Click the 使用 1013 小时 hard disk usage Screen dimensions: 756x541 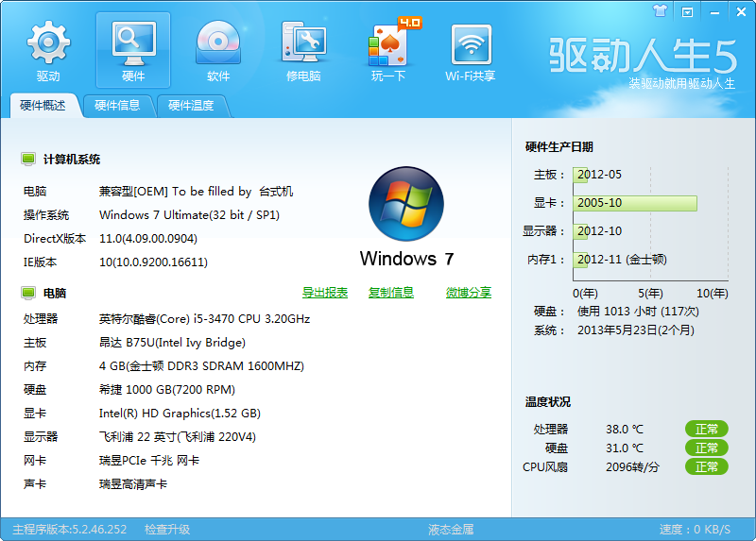point(638,312)
